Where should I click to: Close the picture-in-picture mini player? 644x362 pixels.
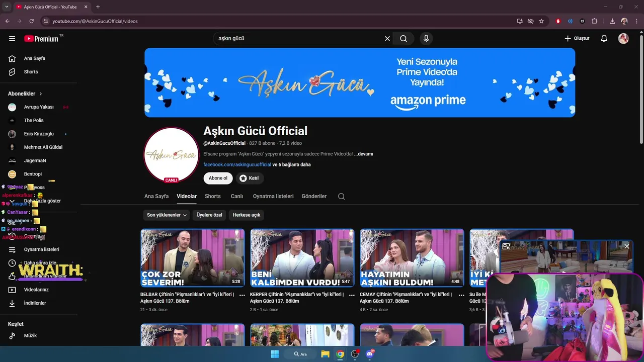tap(626, 246)
